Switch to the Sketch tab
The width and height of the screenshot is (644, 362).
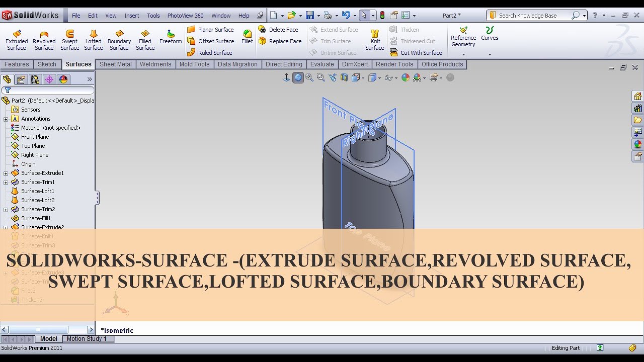47,64
